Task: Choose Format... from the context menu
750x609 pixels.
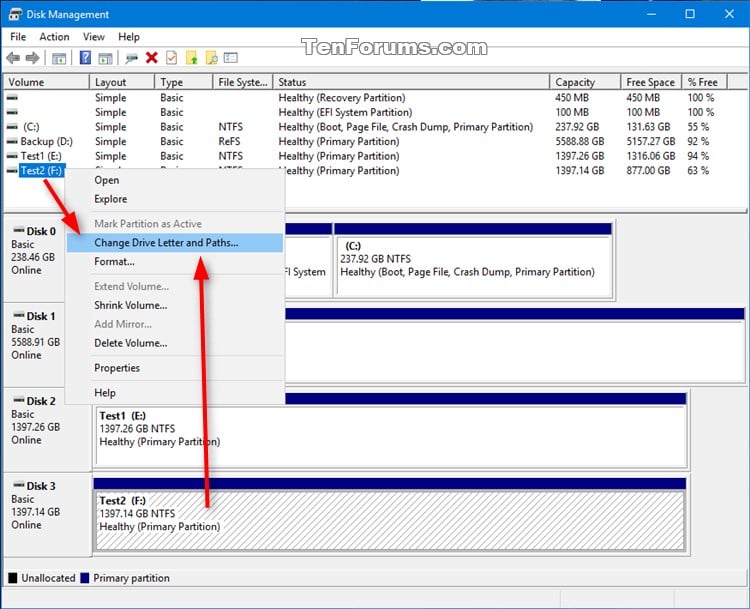Action: [175, 262]
